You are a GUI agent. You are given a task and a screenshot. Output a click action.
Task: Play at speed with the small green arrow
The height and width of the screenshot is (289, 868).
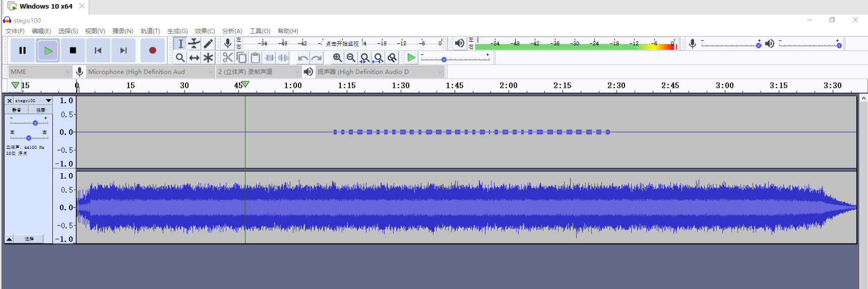tap(411, 57)
